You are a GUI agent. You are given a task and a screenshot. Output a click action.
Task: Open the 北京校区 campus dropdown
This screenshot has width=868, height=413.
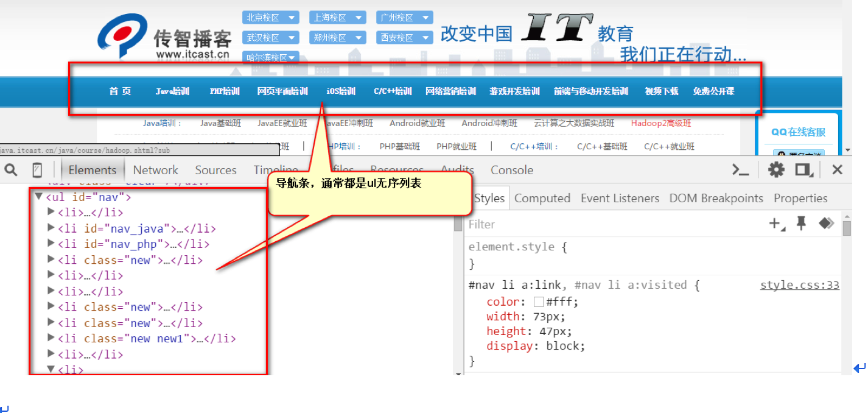pyautogui.click(x=270, y=18)
